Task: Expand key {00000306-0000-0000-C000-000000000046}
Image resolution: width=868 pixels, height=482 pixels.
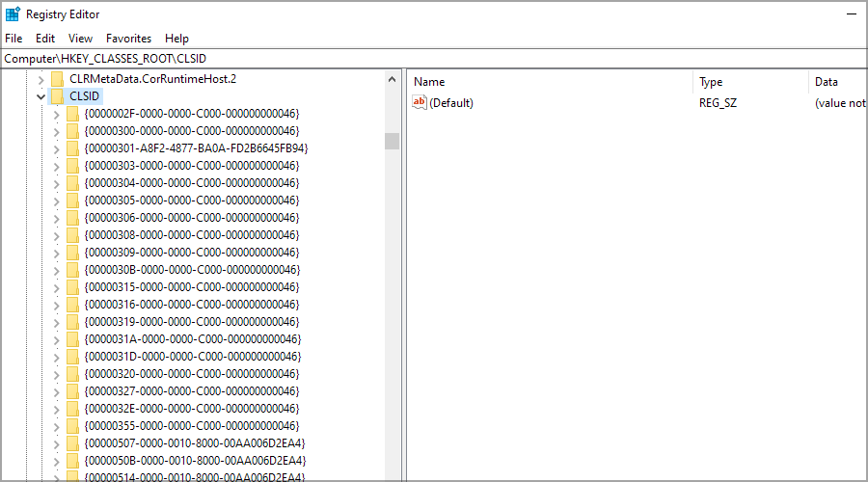Action: pos(56,218)
